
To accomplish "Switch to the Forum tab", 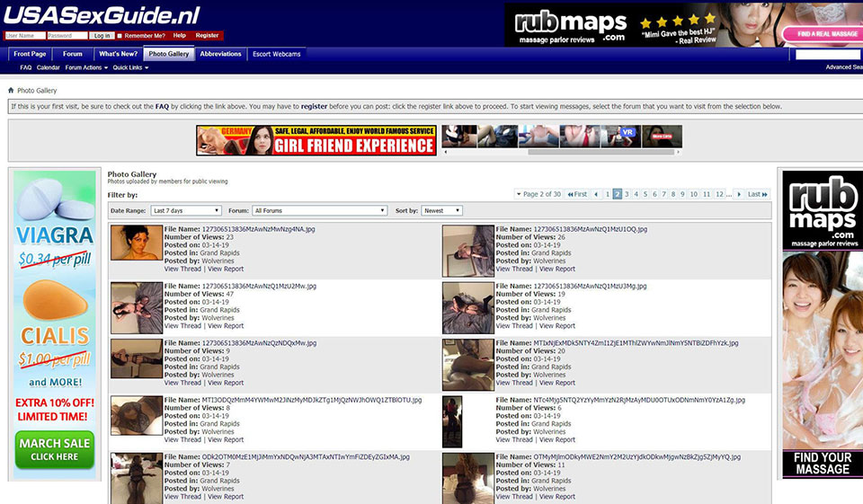I will 72,54.
